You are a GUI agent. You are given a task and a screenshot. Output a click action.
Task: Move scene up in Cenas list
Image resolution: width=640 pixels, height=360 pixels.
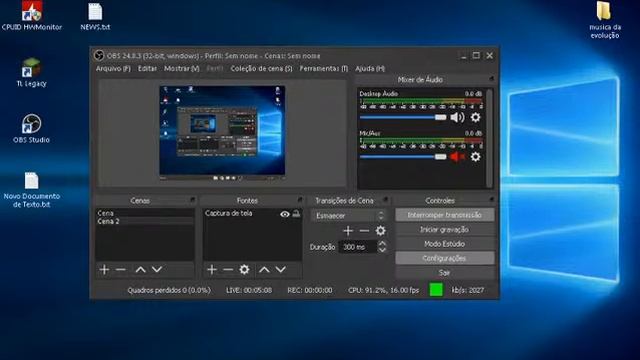140,269
